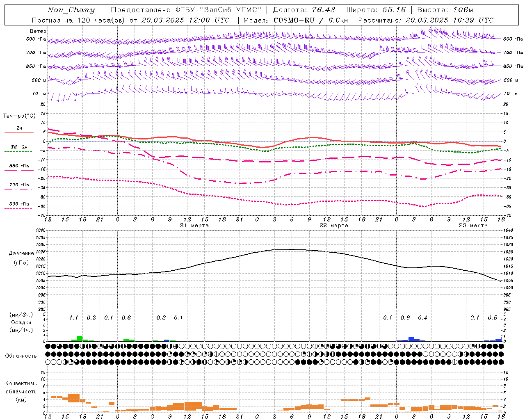This screenshot has height=420, width=525.
Task: Click the 0.3 precipitation amount value
Action: coord(91,317)
